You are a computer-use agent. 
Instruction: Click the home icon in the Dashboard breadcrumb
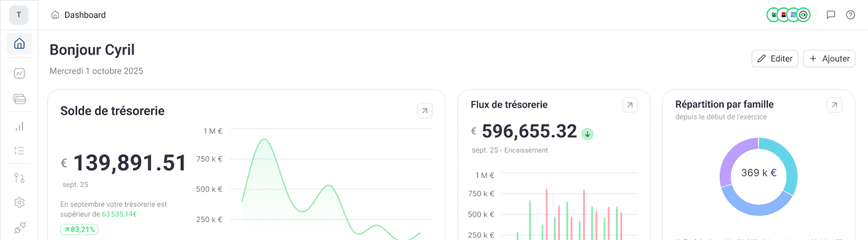click(x=55, y=15)
